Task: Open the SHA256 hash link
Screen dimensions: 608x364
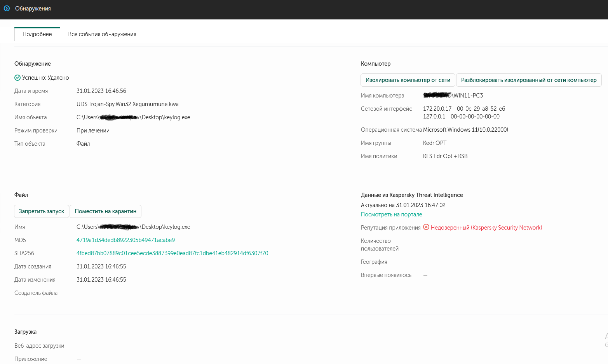Action: click(x=172, y=253)
